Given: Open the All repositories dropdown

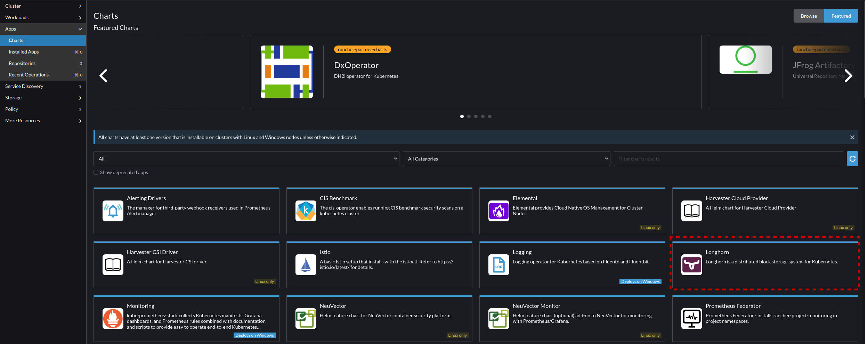Looking at the screenshot, I should [246, 159].
